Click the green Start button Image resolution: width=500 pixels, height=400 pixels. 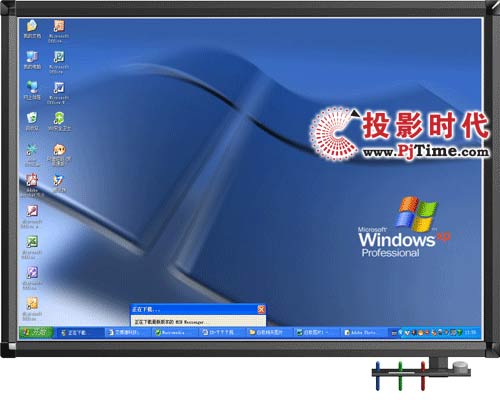click(x=36, y=332)
